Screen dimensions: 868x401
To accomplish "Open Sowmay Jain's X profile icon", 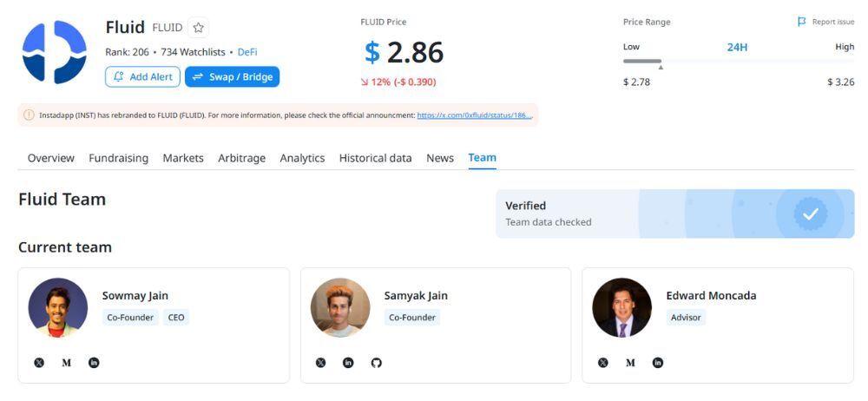I will click(39, 363).
